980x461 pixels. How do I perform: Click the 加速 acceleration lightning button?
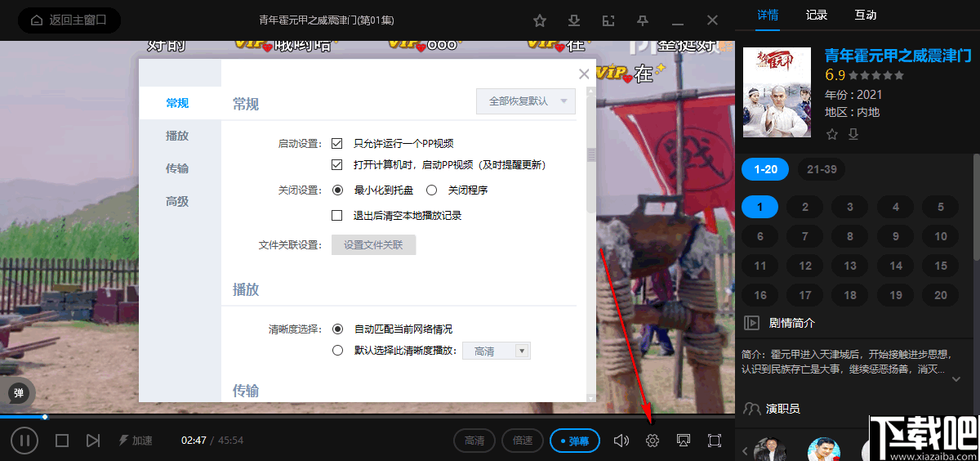[x=136, y=441]
